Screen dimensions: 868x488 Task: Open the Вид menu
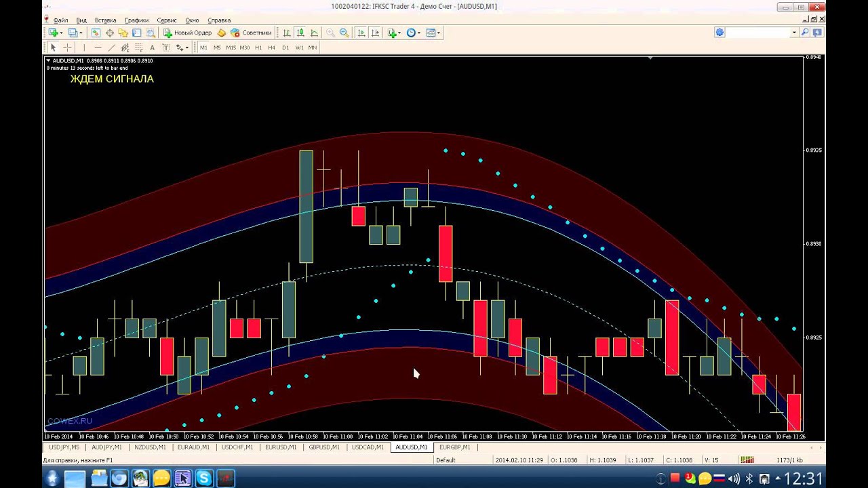[81, 20]
